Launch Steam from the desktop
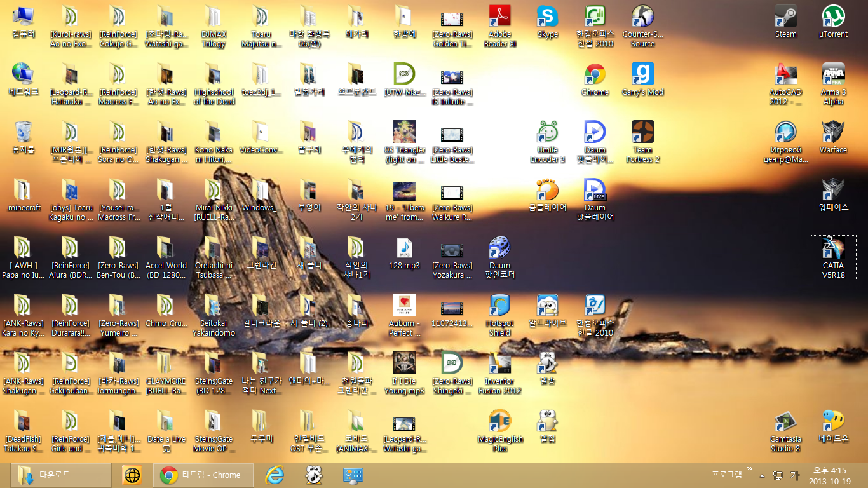 785,19
